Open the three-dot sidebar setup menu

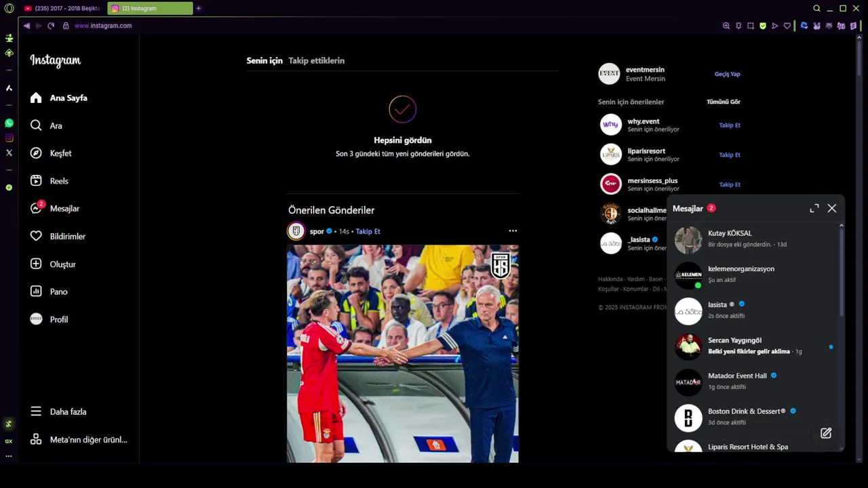9,456
